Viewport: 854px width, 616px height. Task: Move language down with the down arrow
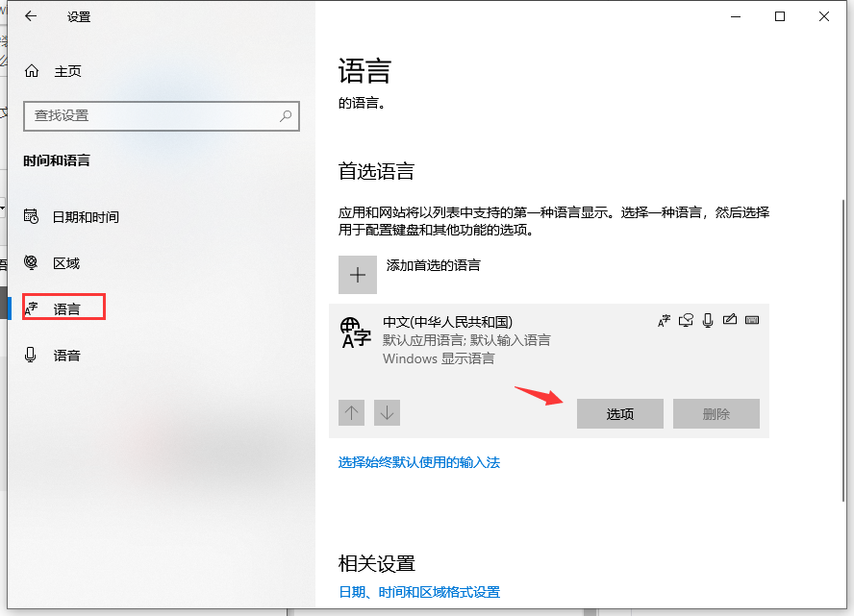tap(387, 413)
